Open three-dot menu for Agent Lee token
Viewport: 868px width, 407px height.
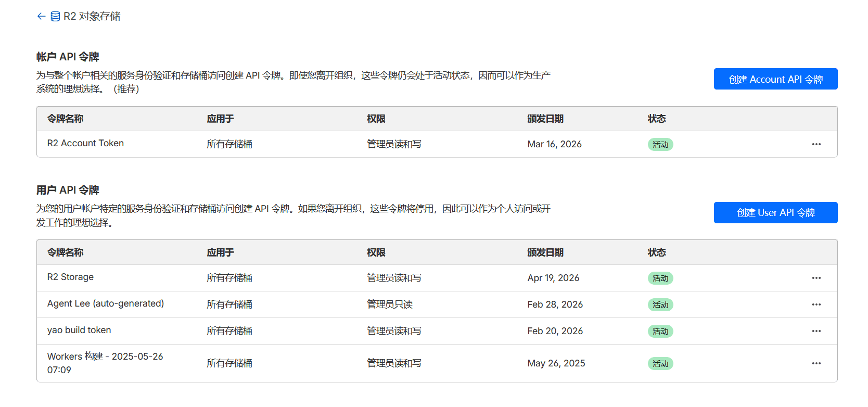tap(816, 304)
